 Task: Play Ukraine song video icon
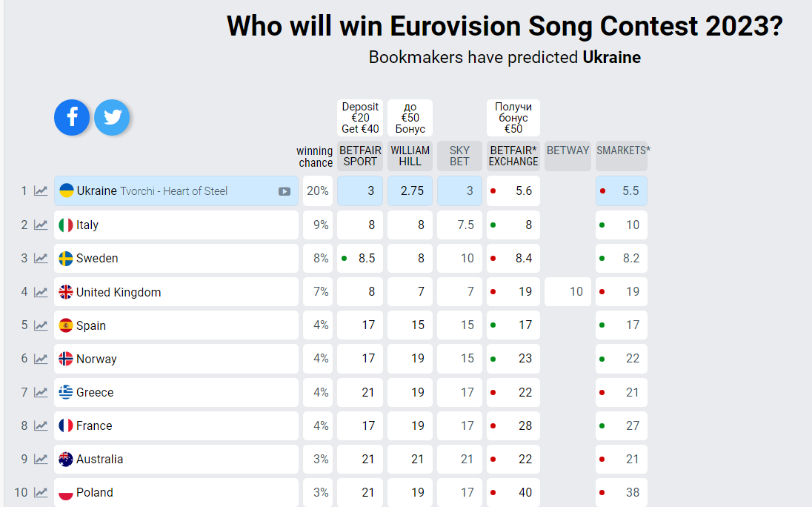coord(284,191)
